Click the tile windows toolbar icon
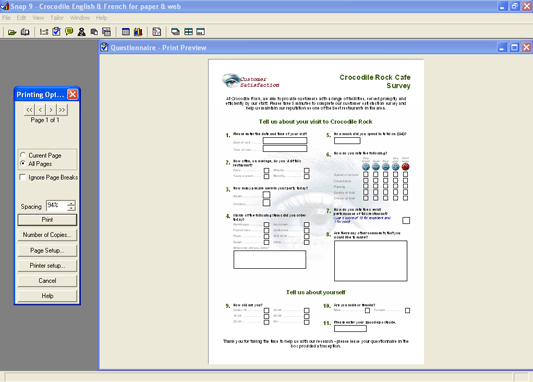Viewport: 533px width, 382px height. pyautogui.click(x=188, y=32)
